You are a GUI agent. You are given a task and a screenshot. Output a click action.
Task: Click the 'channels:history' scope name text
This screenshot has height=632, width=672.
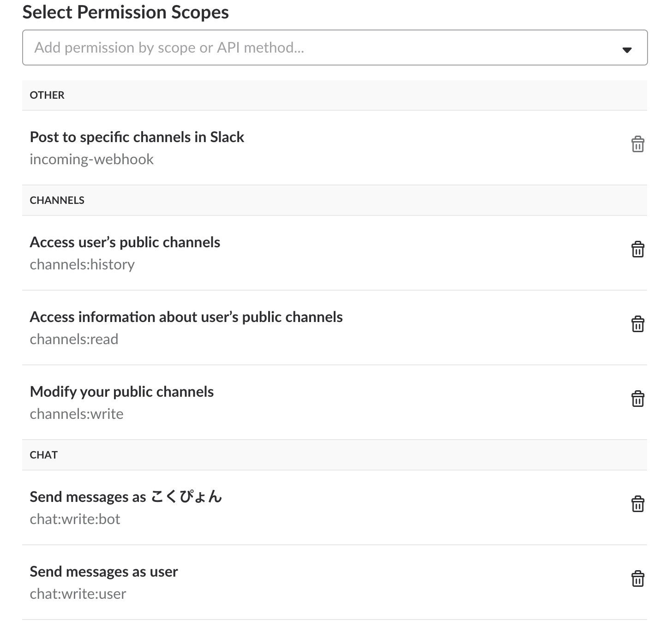(x=82, y=264)
